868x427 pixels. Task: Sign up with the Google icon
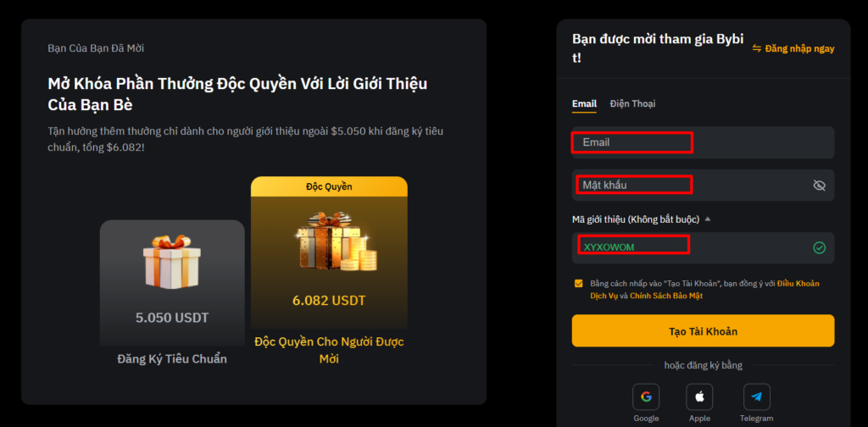tap(646, 396)
